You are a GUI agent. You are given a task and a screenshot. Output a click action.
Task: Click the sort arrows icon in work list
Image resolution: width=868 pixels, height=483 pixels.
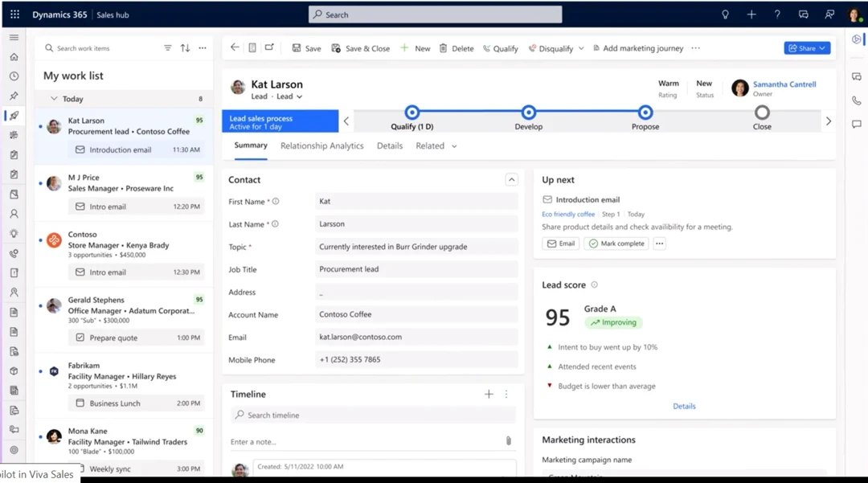185,48
